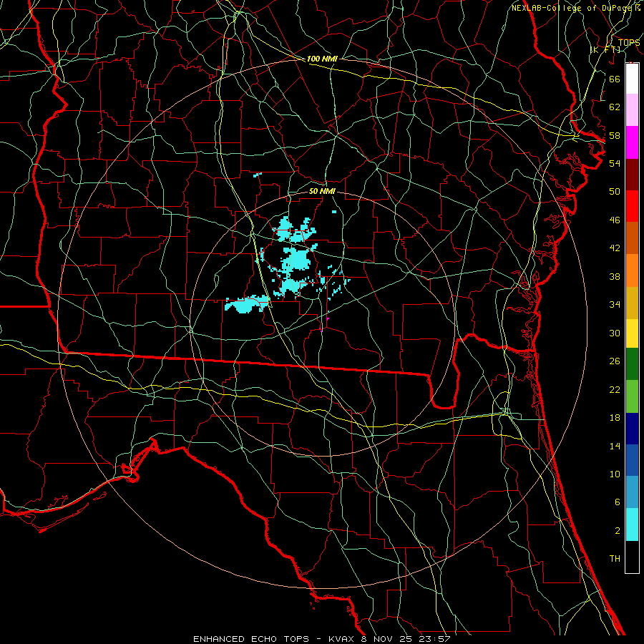Click the NEXLAB-College of DuPage label

coord(572,8)
